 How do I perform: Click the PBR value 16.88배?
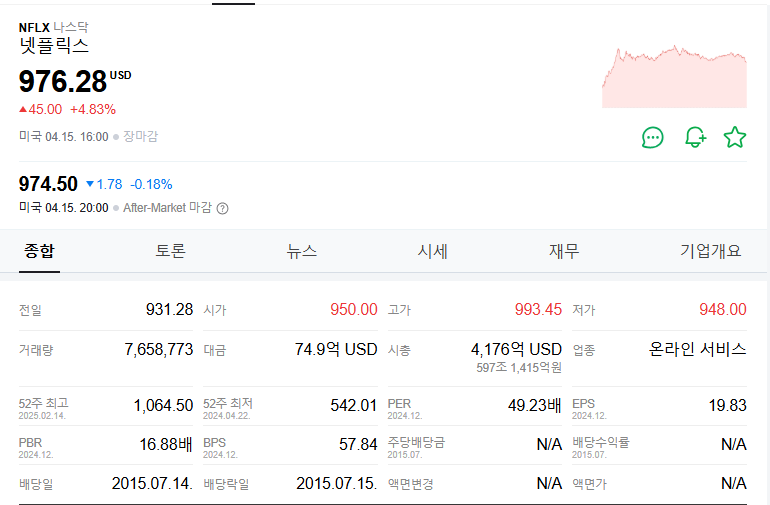click(x=166, y=444)
